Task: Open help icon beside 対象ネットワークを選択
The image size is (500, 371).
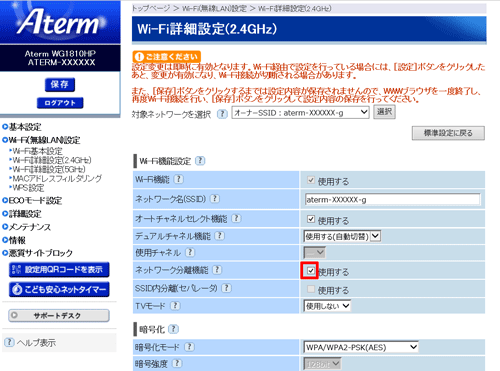Action: [x=222, y=114]
